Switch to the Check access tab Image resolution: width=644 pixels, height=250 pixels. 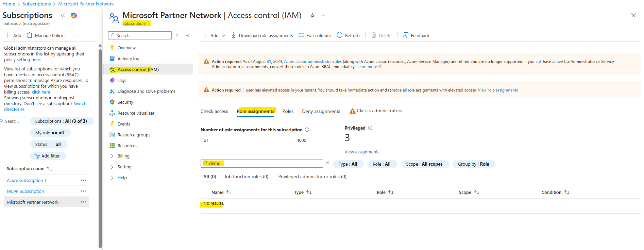pyautogui.click(x=214, y=111)
